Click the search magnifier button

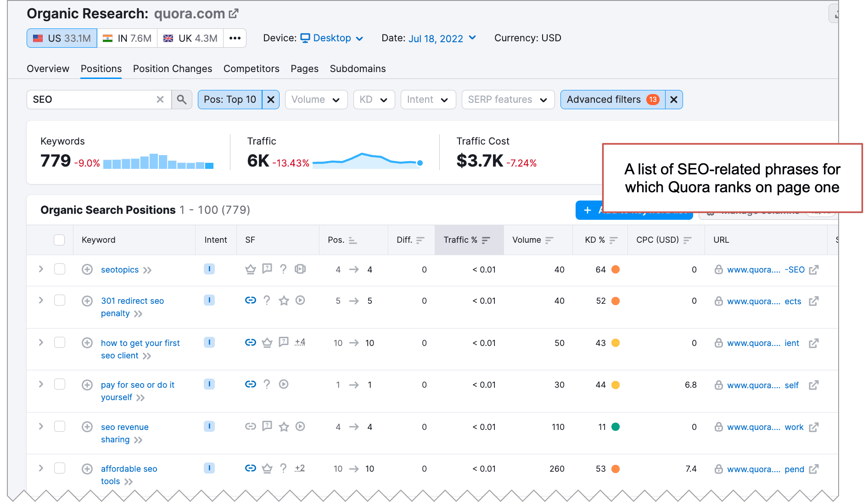point(182,100)
